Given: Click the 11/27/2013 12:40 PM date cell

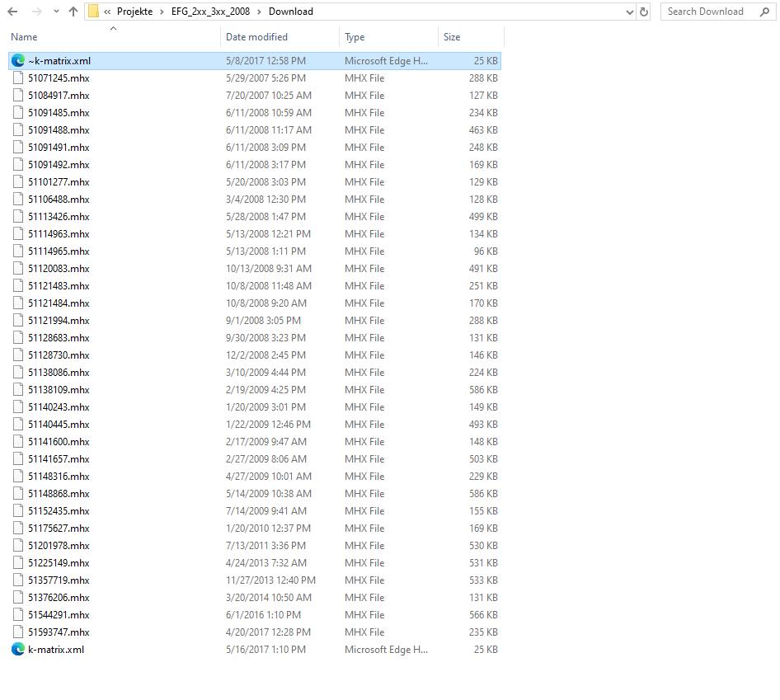Looking at the screenshot, I should click(270, 580).
